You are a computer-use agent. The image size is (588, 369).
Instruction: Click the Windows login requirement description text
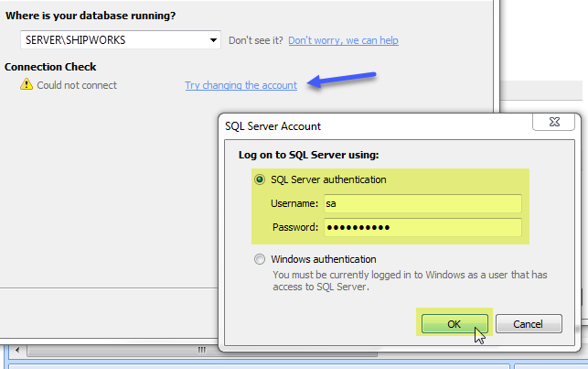410,281
